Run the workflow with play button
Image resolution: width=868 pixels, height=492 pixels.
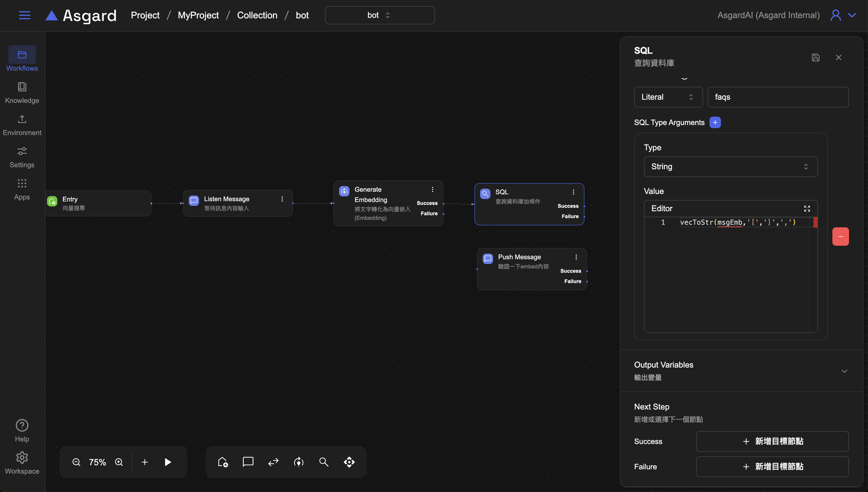pyautogui.click(x=168, y=462)
